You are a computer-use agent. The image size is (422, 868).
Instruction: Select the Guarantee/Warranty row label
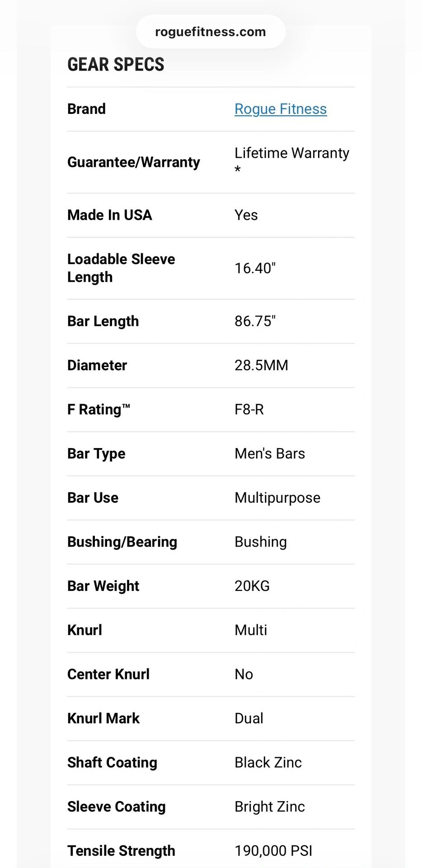pyautogui.click(x=133, y=162)
